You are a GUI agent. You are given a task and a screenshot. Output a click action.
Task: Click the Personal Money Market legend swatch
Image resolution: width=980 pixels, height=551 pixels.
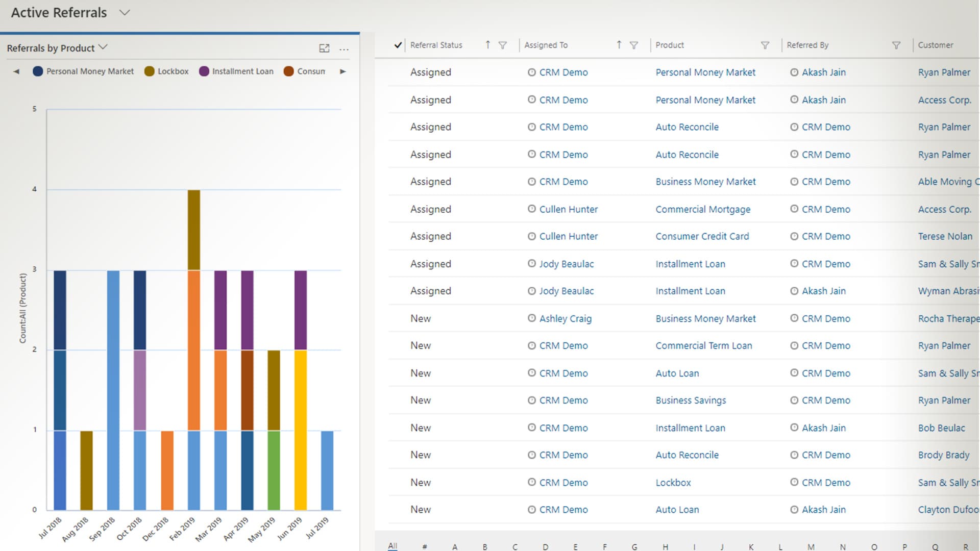coord(38,71)
